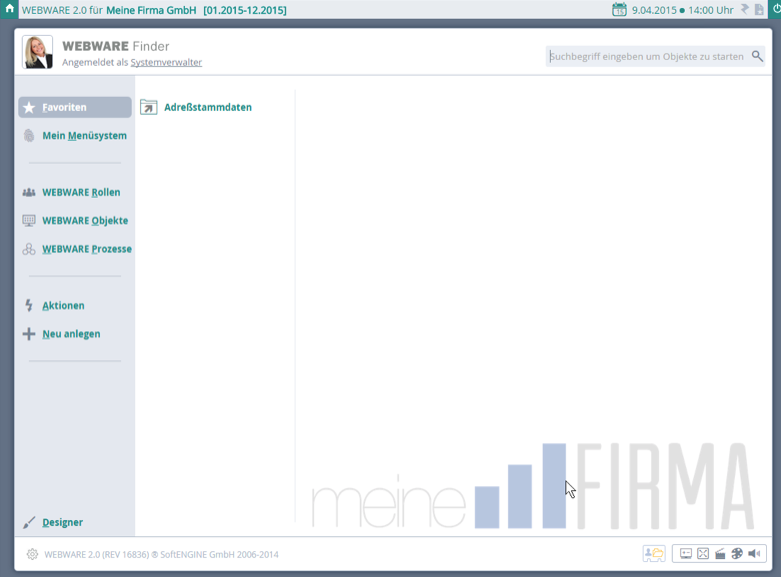Click the fullscreen icon in footer toolbar
The height and width of the screenshot is (580, 781).
703,554
